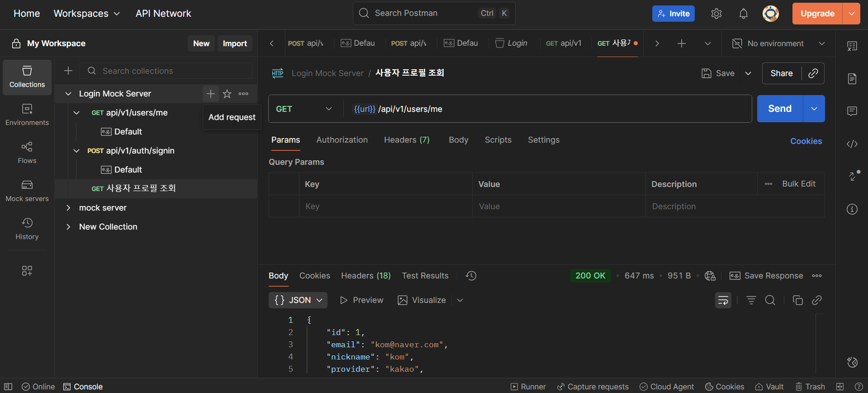Click Bulk Edit for query params

pos(799,184)
